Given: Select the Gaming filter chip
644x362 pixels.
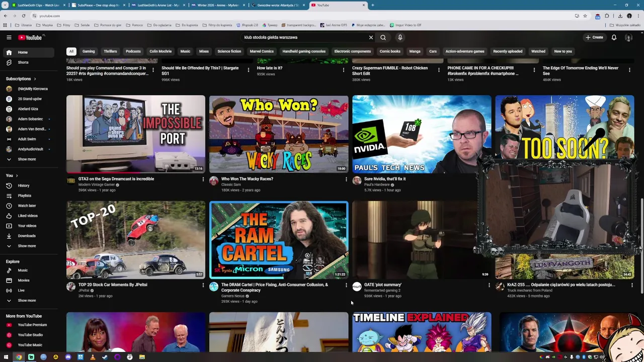Looking at the screenshot, I should click(x=89, y=51).
